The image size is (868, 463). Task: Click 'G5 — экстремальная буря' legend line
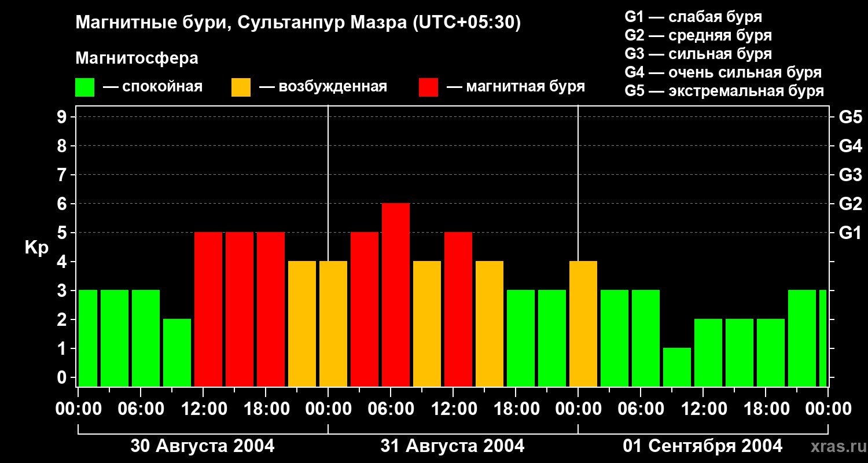[x=724, y=91]
